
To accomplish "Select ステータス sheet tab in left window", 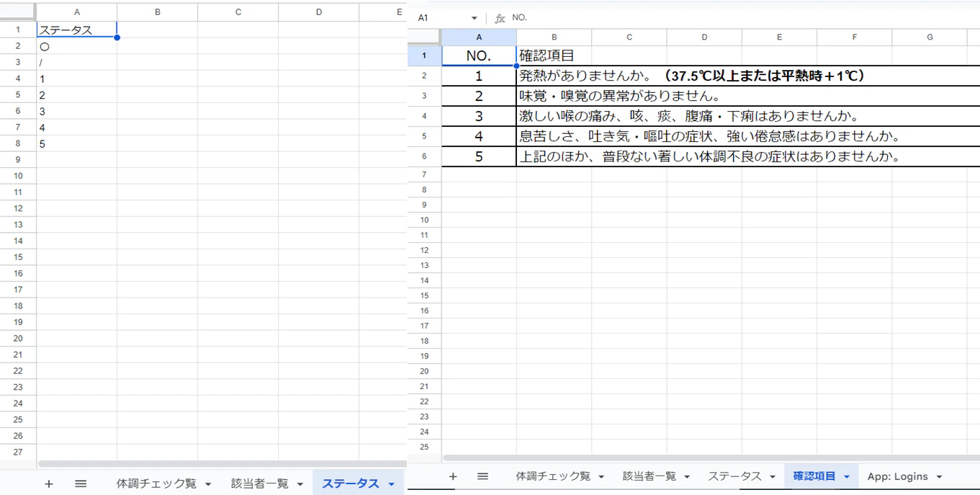I will pyautogui.click(x=350, y=483).
